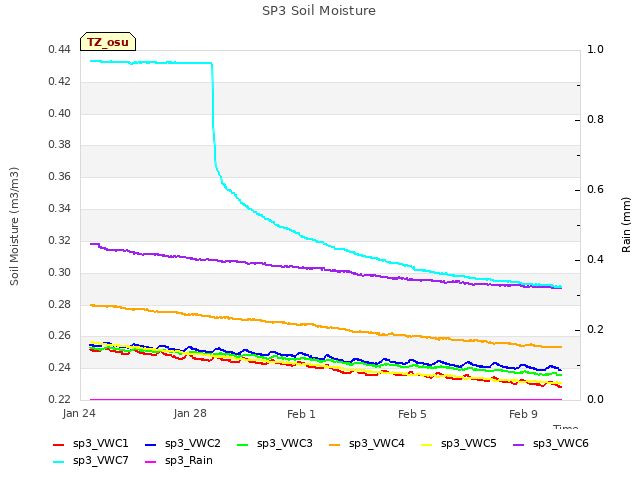Click the Feb 1 date tick label
The image size is (640, 480).
(301, 414)
